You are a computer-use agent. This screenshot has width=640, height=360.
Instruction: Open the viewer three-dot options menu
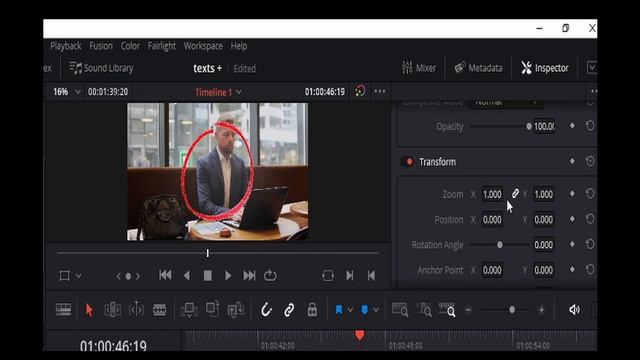pyautogui.click(x=380, y=91)
